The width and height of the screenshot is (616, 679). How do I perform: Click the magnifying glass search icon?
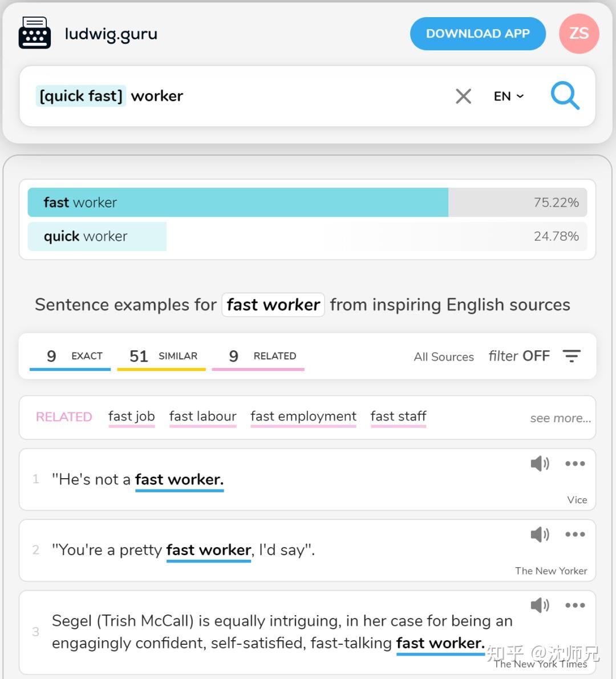[565, 96]
